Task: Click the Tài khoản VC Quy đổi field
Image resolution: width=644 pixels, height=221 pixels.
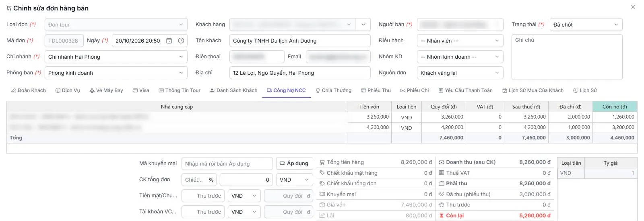Action: [288, 212]
